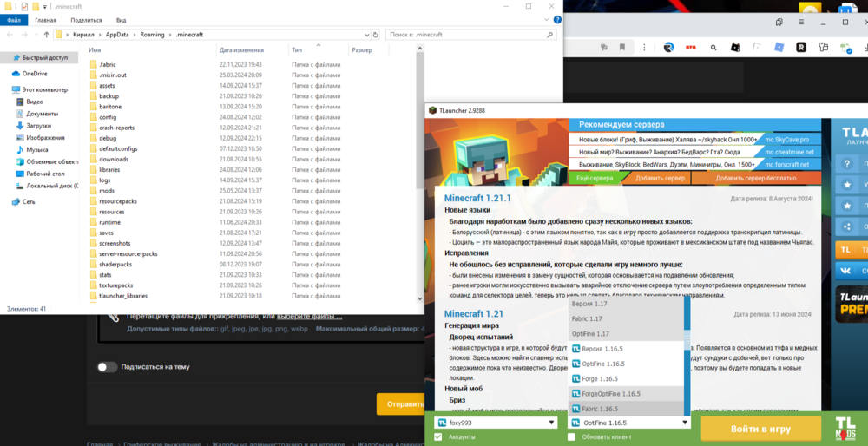Viewport: 868px width, 446px height.
Task: Choose Fabric 1.16.5 in version list
Action: click(626, 409)
